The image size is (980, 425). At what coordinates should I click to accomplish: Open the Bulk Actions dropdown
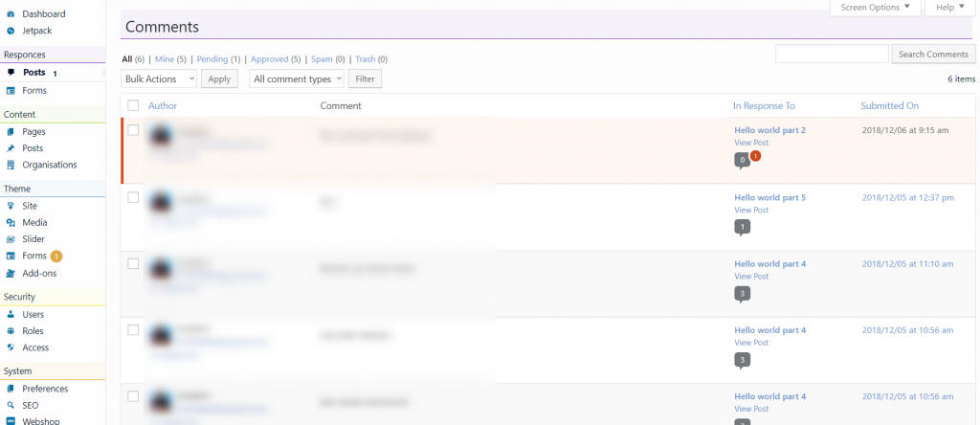point(159,78)
